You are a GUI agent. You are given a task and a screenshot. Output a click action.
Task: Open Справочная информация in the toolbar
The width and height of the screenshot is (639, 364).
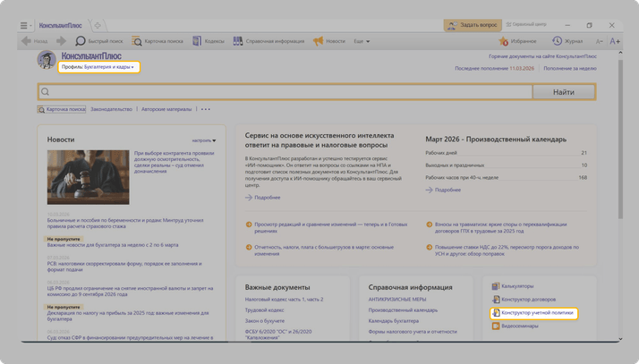tap(238, 41)
